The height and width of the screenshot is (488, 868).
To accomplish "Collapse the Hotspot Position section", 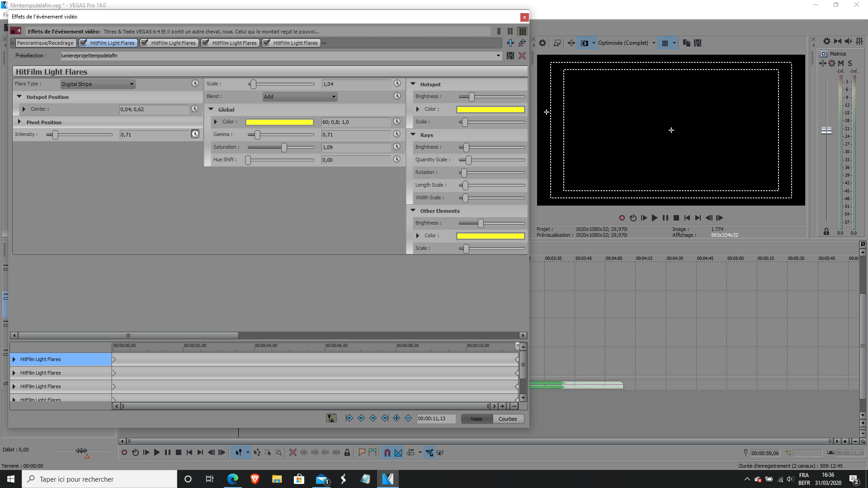I will click(x=19, y=97).
